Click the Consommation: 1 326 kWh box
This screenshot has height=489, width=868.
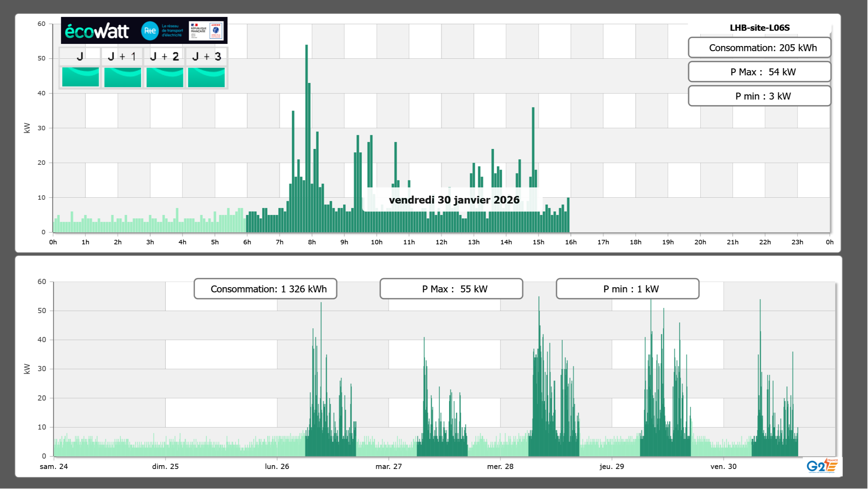pyautogui.click(x=265, y=289)
